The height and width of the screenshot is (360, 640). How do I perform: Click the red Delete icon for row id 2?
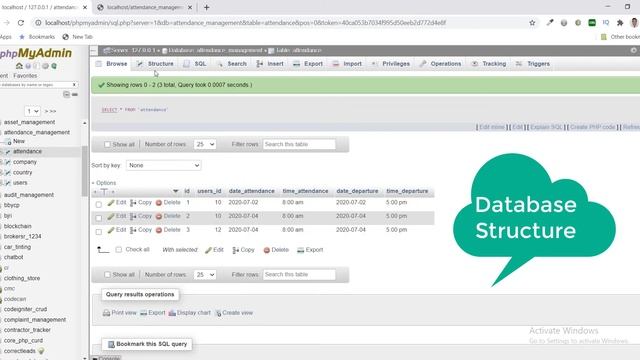pyautogui.click(x=159, y=216)
